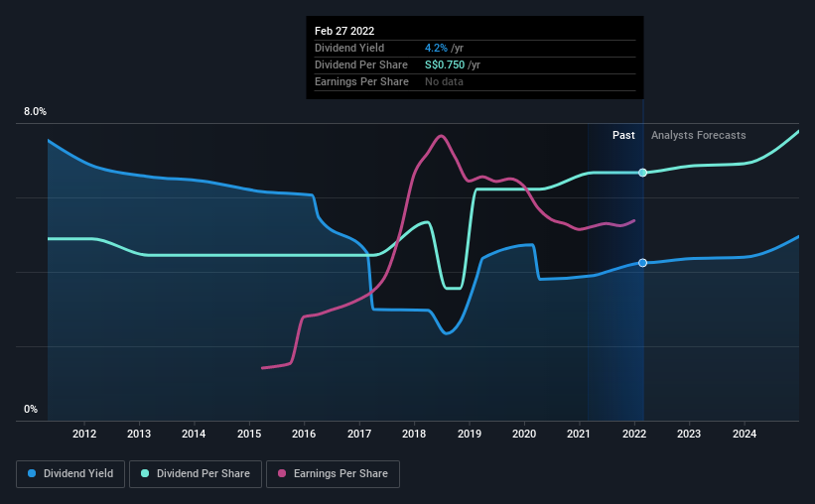Image resolution: width=815 pixels, height=504 pixels.
Task: Click the pink Earnings Per Share legend dot
Action: [x=282, y=473]
